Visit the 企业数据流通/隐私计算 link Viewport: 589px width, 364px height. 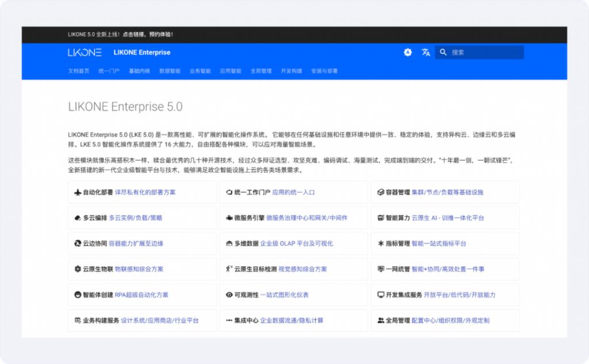pos(292,320)
